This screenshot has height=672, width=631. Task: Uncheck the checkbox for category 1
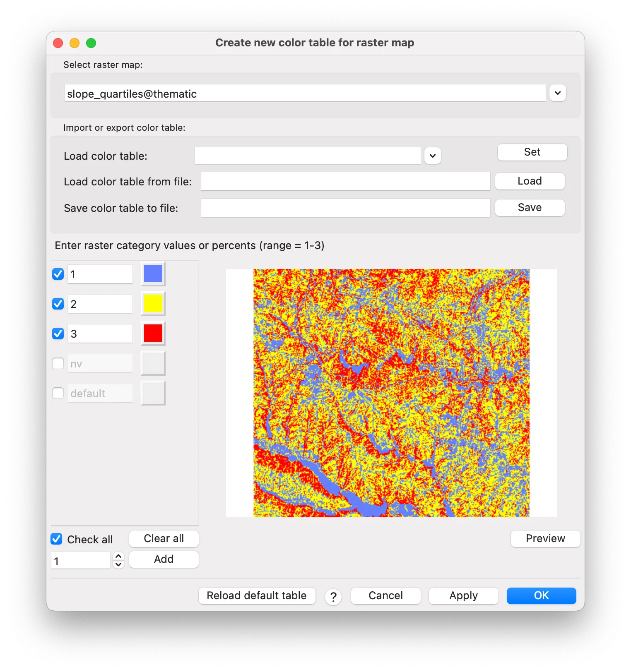click(x=58, y=274)
